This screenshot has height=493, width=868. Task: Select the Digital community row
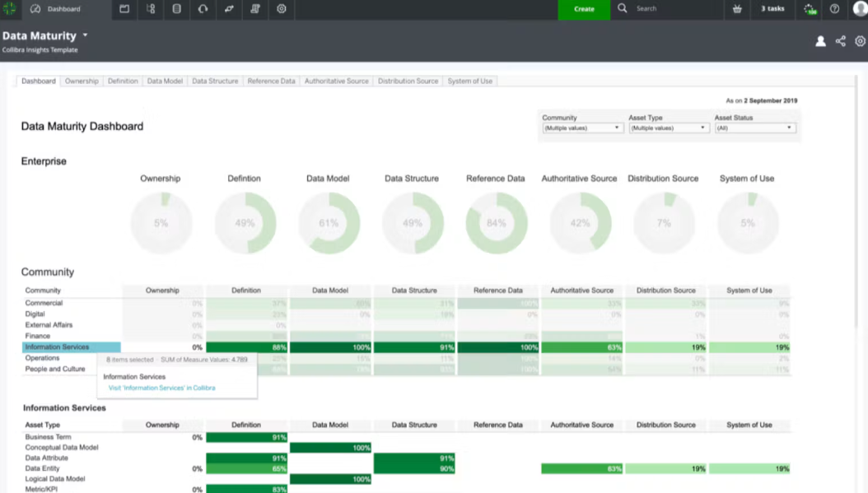coord(406,314)
